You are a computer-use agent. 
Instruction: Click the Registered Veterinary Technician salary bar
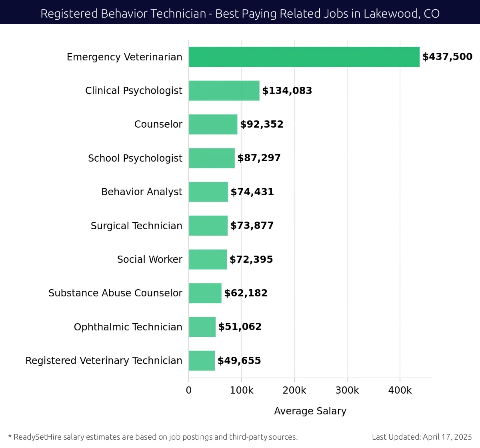coord(202,361)
